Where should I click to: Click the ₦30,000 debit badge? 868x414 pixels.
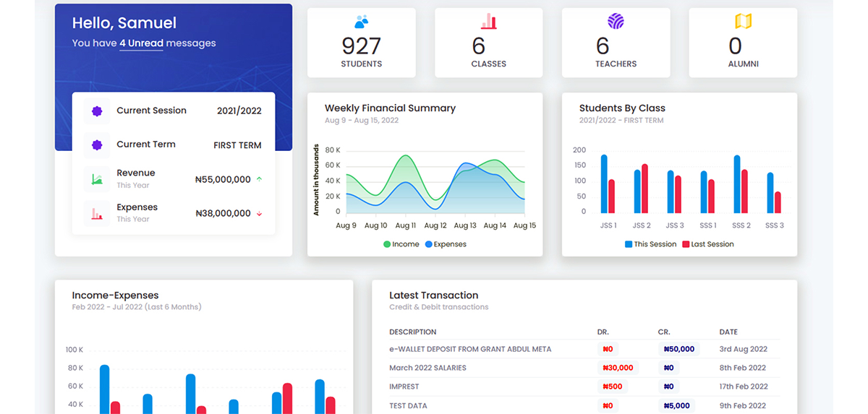click(618, 368)
